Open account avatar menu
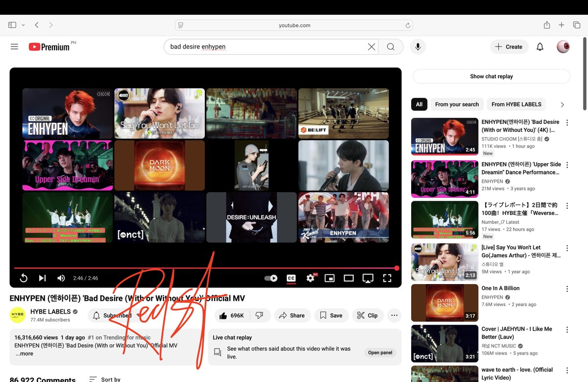 click(x=563, y=47)
